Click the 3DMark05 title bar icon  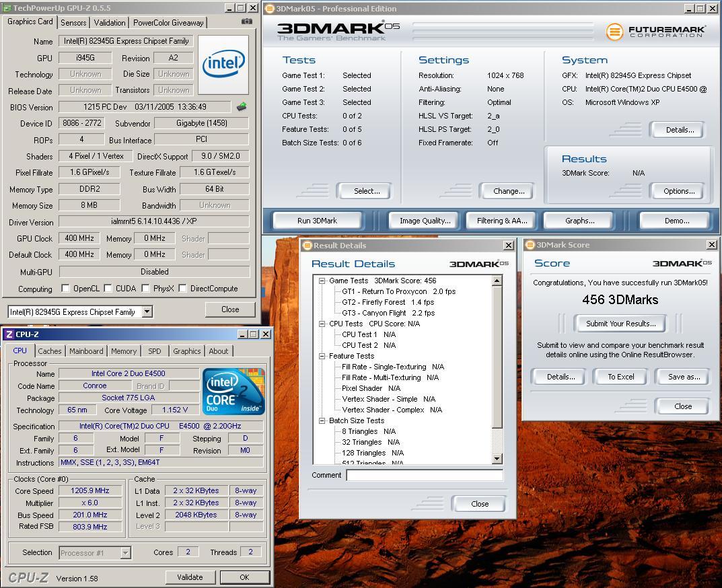pos(270,8)
